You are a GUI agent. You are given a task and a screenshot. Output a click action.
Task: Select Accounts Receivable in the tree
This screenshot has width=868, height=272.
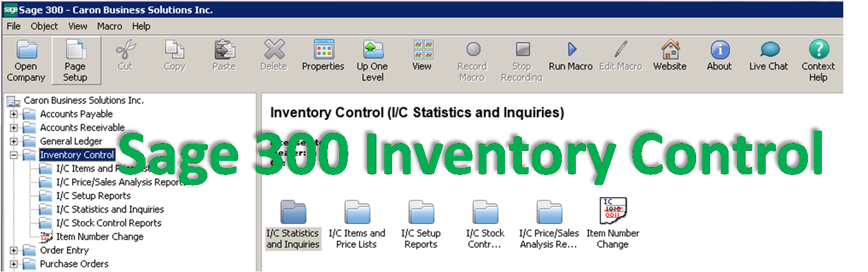tap(83, 127)
